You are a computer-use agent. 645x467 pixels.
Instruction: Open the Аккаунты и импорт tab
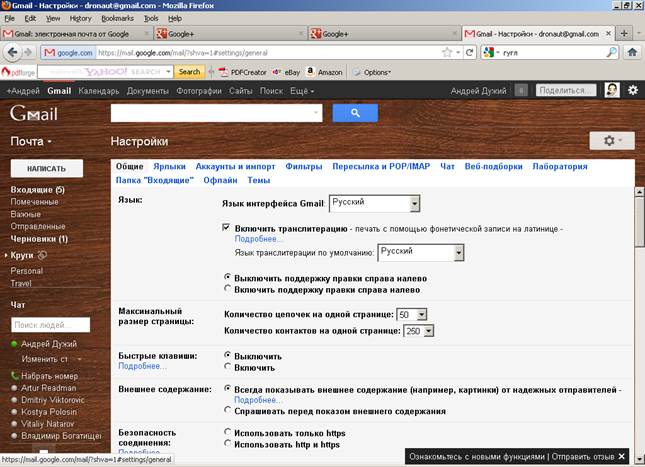[x=235, y=167]
